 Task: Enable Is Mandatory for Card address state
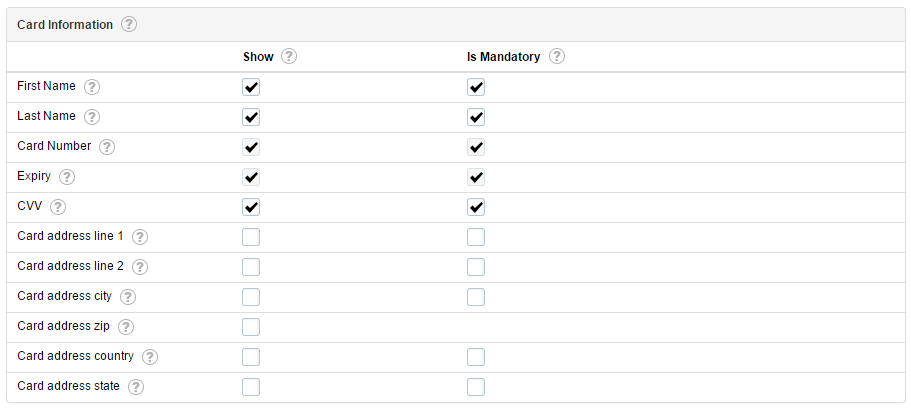[476, 387]
